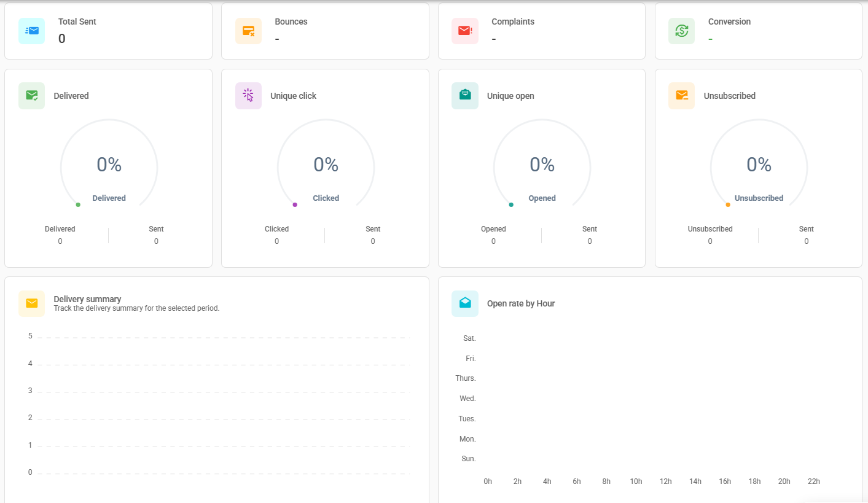
Task: Click the Delivery summary heading text
Action: point(87,299)
